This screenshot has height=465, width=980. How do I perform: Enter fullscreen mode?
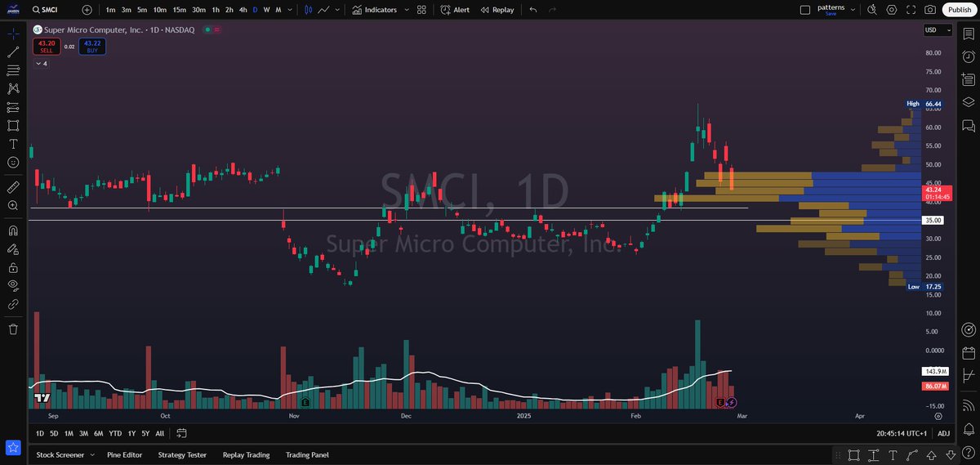pos(911,10)
